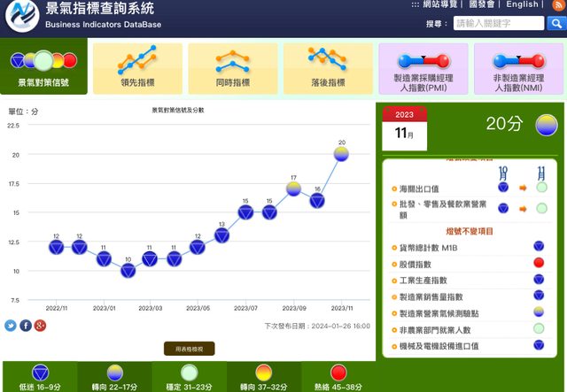Click the RSS feed icon
This screenshot has width=567, height=392.
click(557, 5)
